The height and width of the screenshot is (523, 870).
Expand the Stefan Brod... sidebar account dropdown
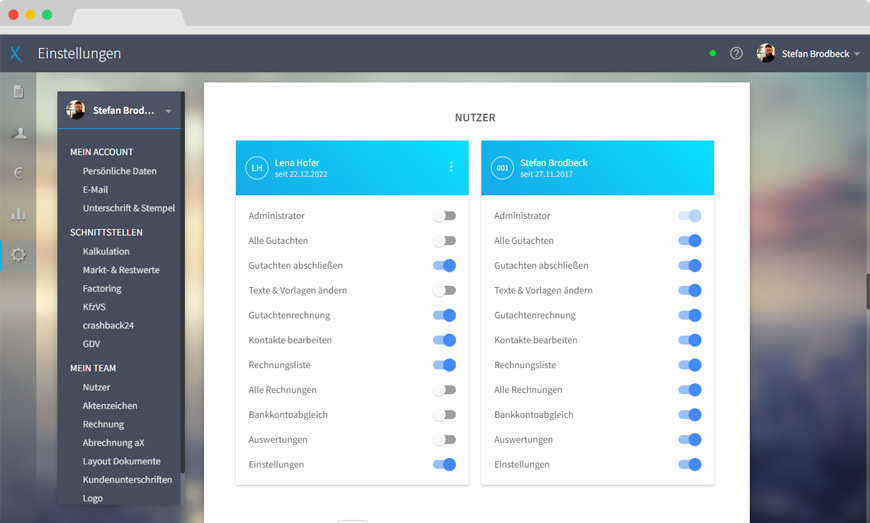(x=168, y=111)
